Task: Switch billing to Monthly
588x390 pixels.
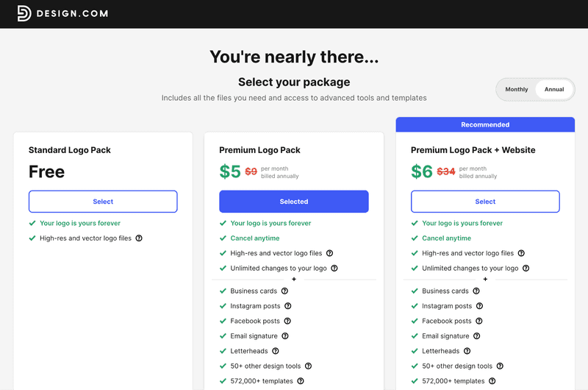Action: [x=516, y=89]
